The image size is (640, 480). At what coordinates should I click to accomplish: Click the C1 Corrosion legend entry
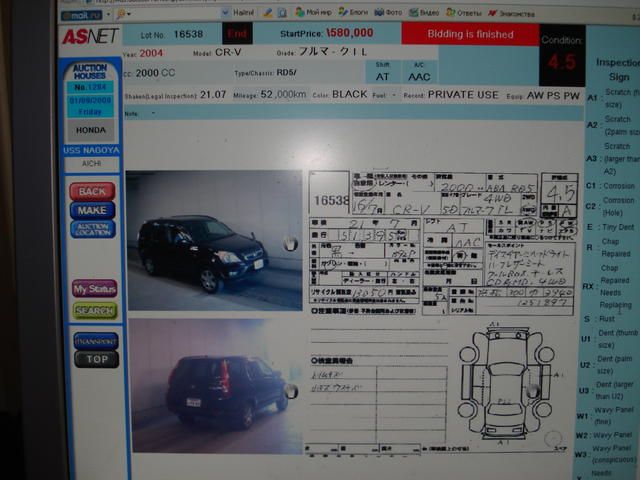611,186
